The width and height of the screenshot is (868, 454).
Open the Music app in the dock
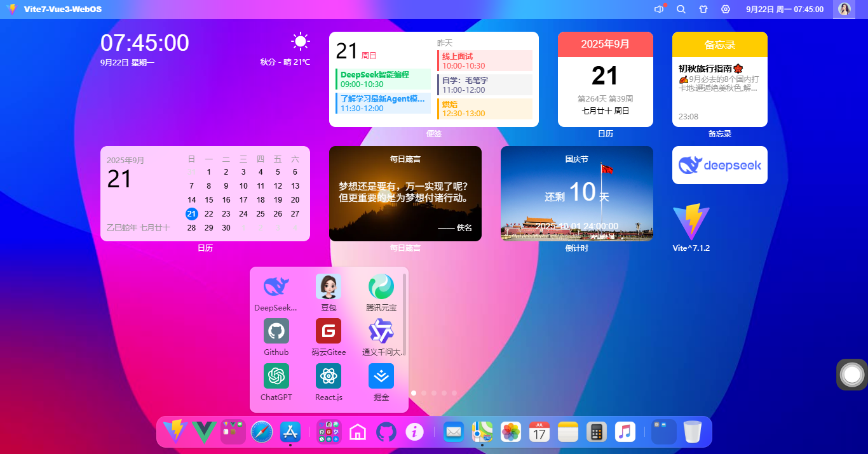pos(625,432)
